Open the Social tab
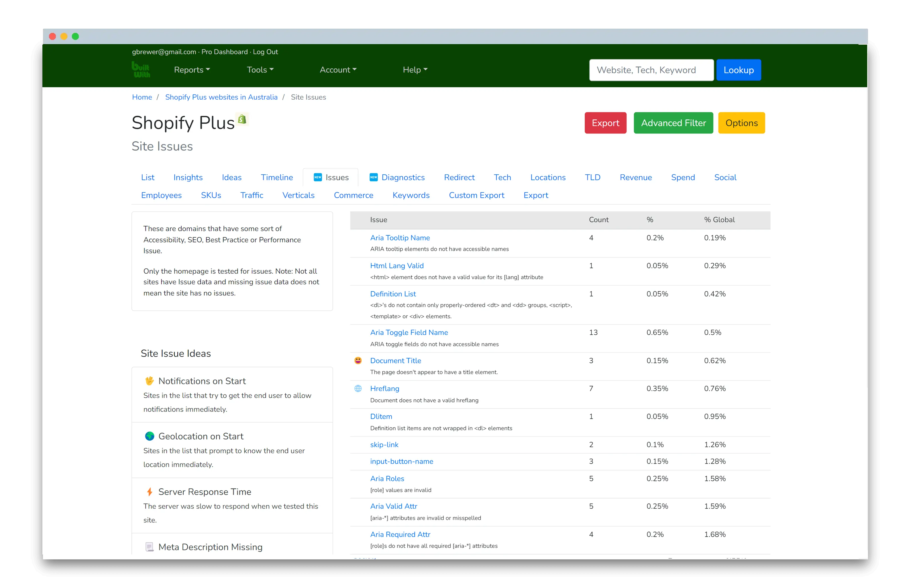 pyautogui.click(x=725, y=177)
